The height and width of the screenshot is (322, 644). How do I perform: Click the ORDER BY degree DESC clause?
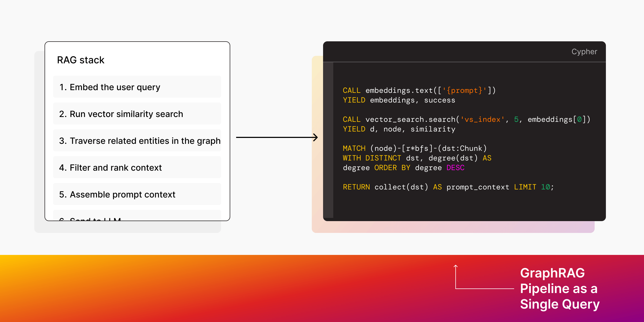pyautogui.click(x=419, y=167)
